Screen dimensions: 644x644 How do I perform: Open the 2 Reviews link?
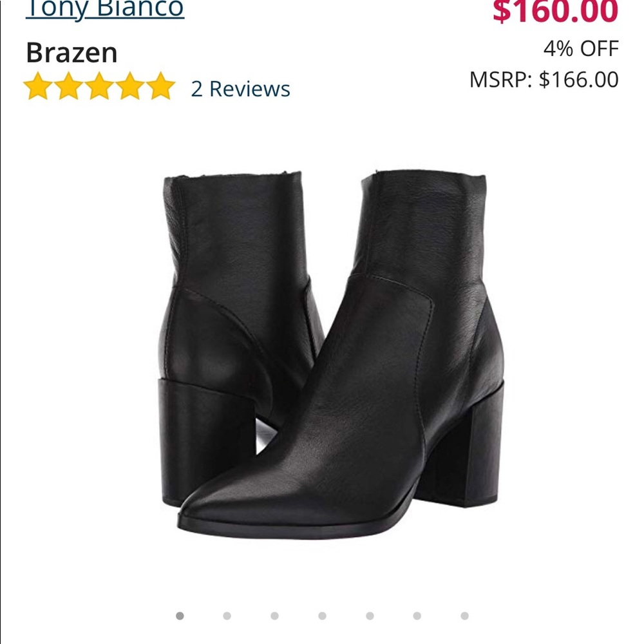(x=240, y=89)
